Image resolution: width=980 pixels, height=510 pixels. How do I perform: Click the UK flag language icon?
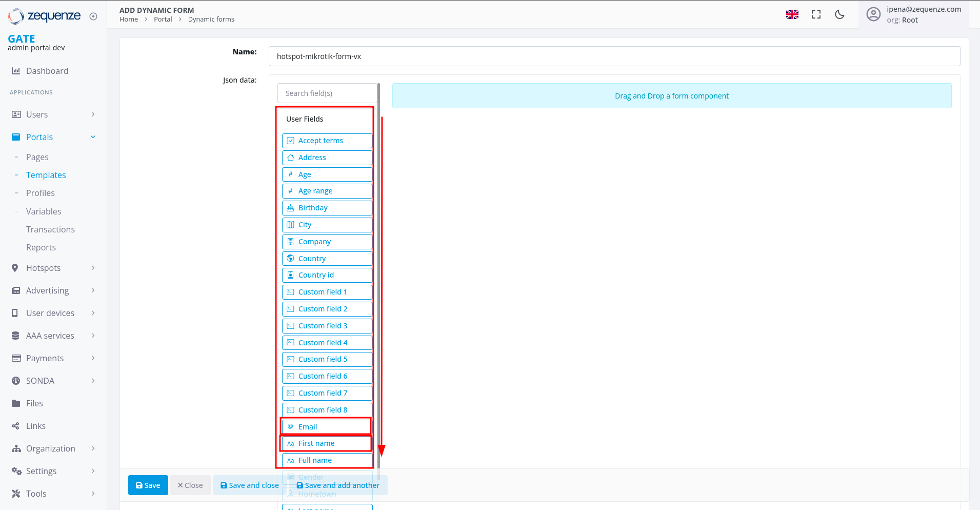tap(792, 14)
